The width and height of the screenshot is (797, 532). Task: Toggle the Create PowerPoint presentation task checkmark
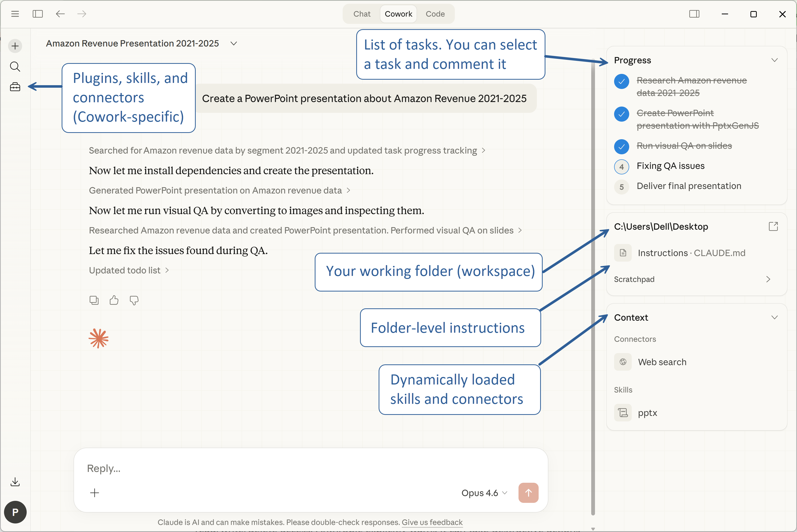point(621,114)
